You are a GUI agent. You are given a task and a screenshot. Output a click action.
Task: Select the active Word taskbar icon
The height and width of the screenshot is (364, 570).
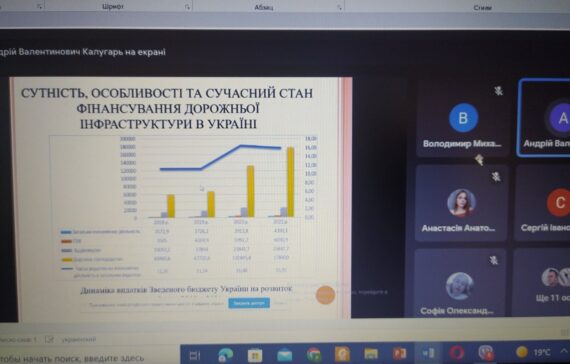click(x=428, y=353)
